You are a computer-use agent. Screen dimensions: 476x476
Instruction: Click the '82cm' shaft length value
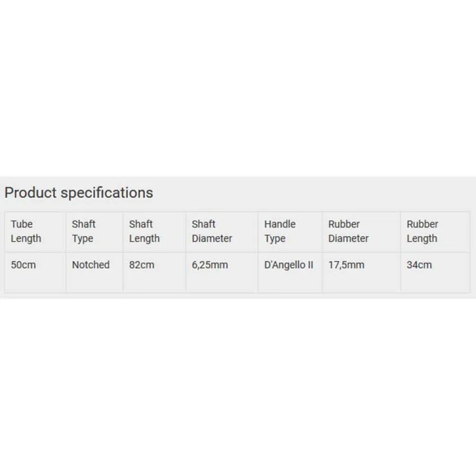coord(141,265)
